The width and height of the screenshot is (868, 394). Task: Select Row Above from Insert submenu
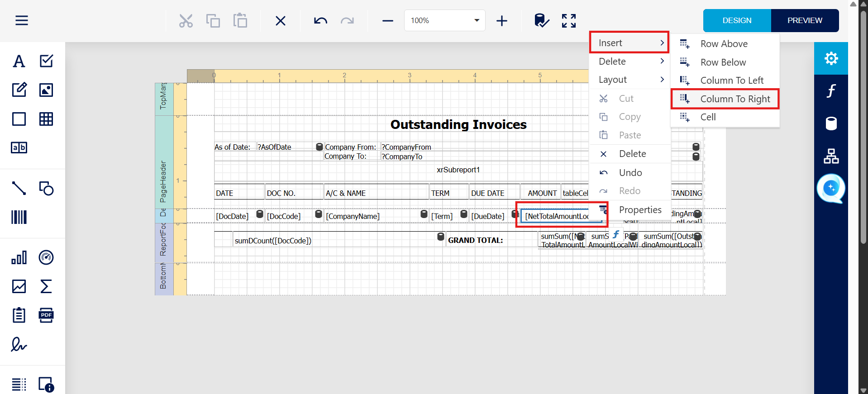click(724, 44)
